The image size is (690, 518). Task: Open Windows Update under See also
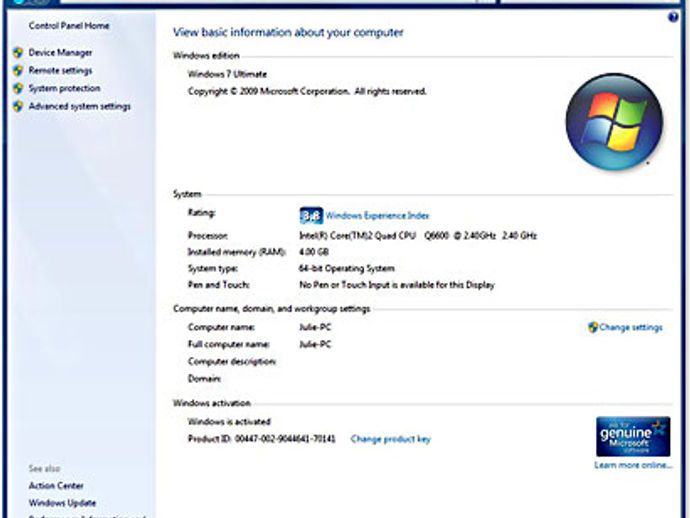coord(62,503)
